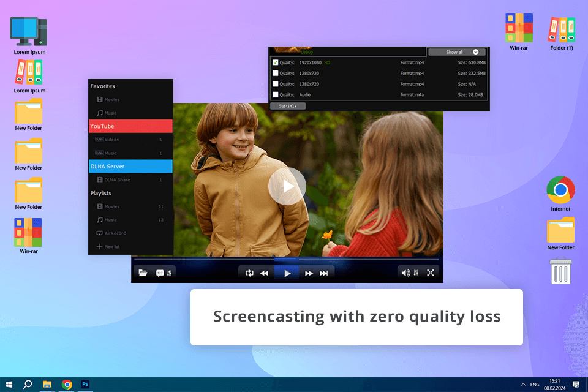
Task: Open the Music playlist with 13 items
Action: pyautogui.click(x=130, y=220)
